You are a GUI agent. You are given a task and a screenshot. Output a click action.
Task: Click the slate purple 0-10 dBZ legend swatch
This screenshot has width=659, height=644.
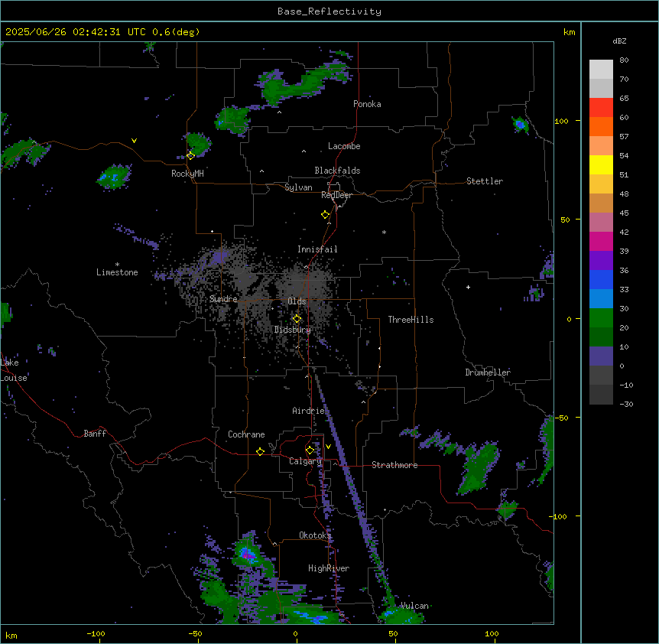coord(601,356)
